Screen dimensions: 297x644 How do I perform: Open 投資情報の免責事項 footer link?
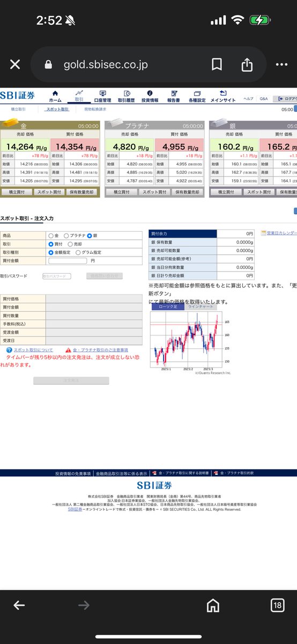[73, 474]
